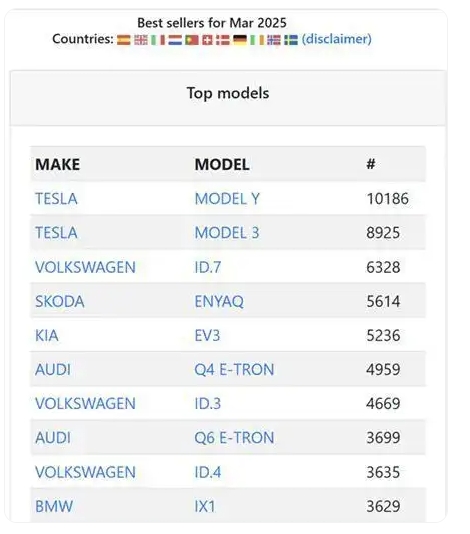The height and width of the screenshot is (534, 470).
Task: Open the IX1 model link
Action: coord(205,506)
